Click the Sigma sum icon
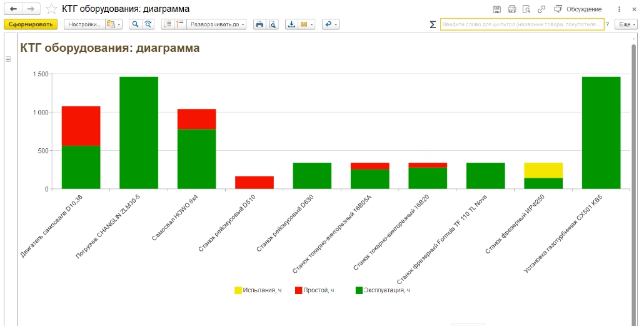 coord(433,24)
